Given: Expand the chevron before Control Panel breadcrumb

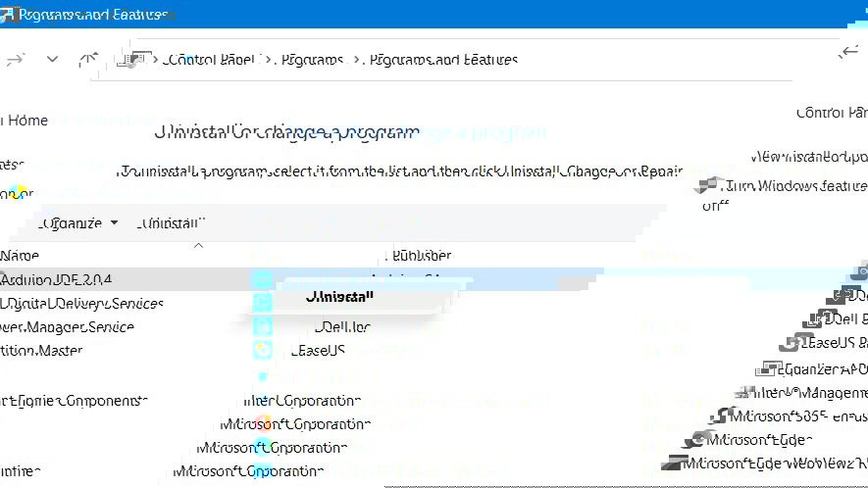Looking at the screenshot, I should (x=156, y=59).
